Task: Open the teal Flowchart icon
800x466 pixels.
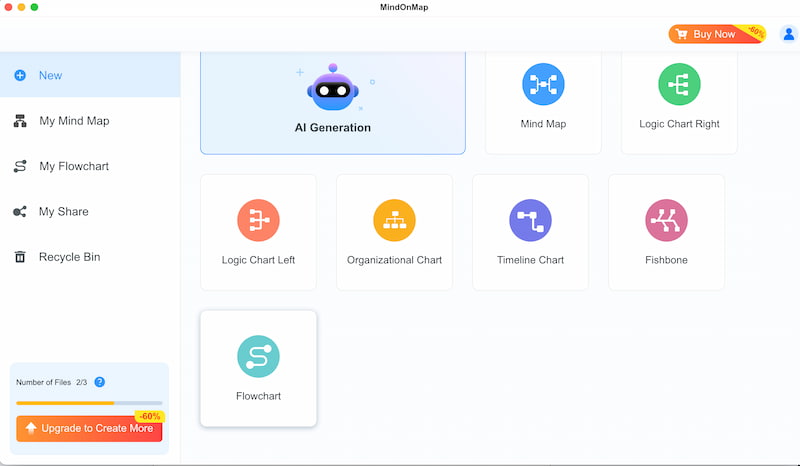Action: [258, 356]
